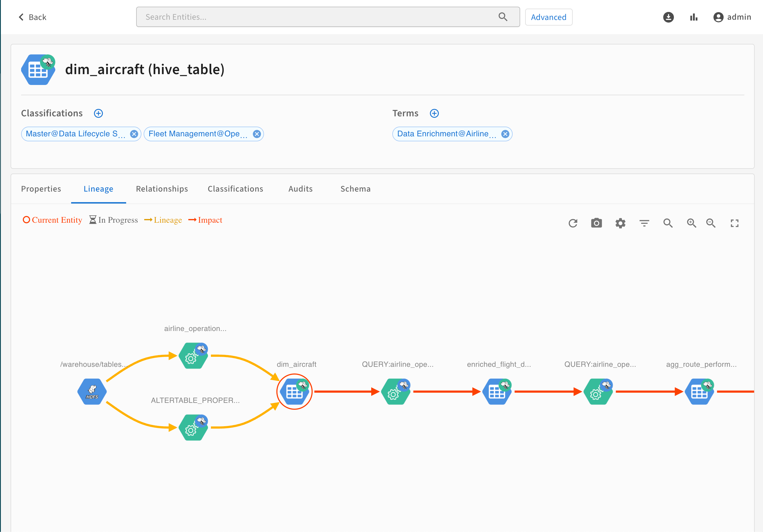
Task: Switch to the Relationships tab
Action: (162, 189)
